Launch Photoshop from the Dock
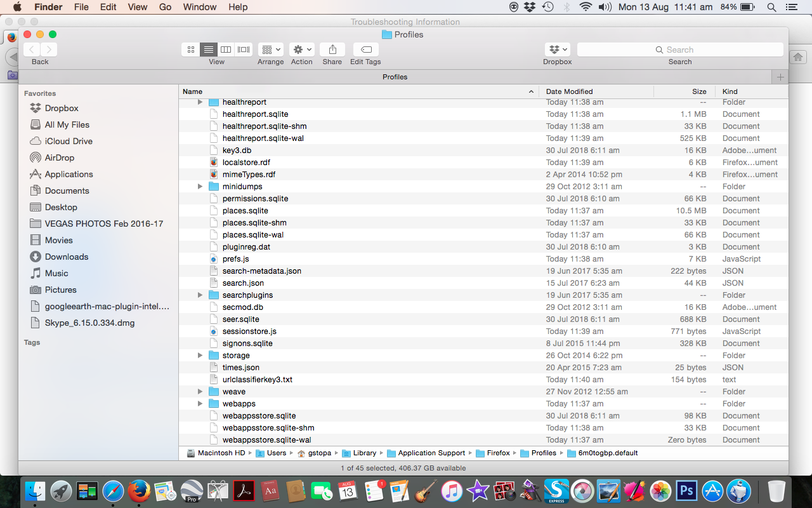This screenshot has width=812, height=508. tap(686, 491)
